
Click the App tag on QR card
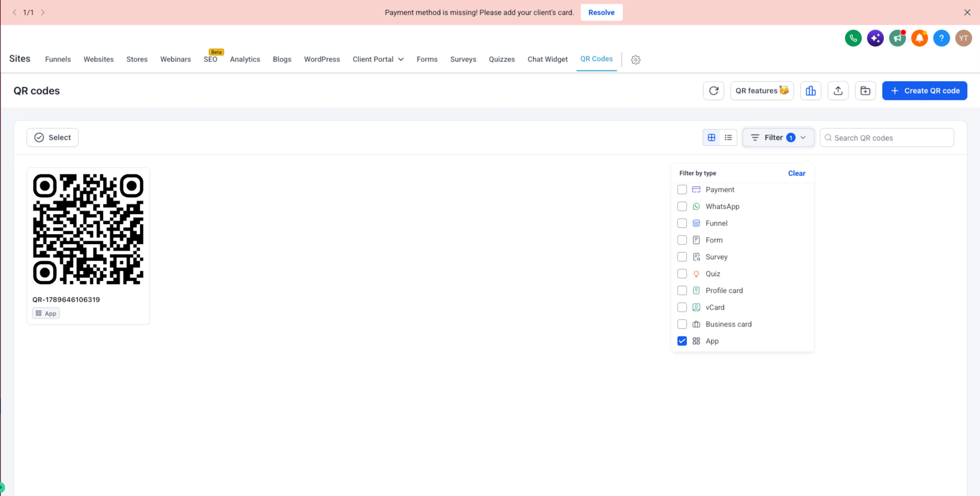pyautogui.click(x=46, y=313)
